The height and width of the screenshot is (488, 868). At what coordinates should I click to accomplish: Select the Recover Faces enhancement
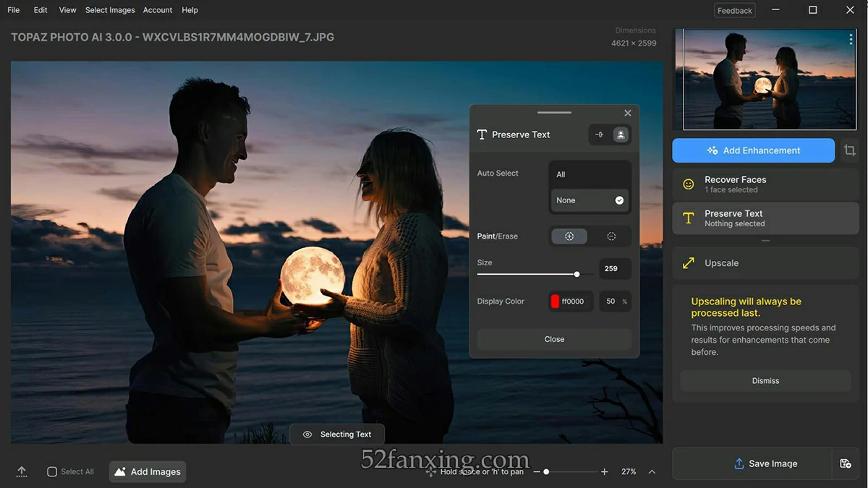click(765, 184)
